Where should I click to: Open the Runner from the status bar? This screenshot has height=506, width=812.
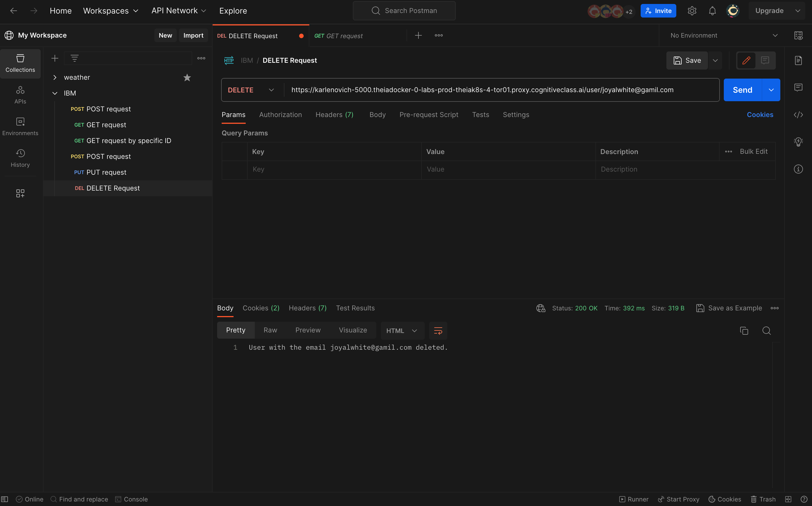(x=634, y=499)
